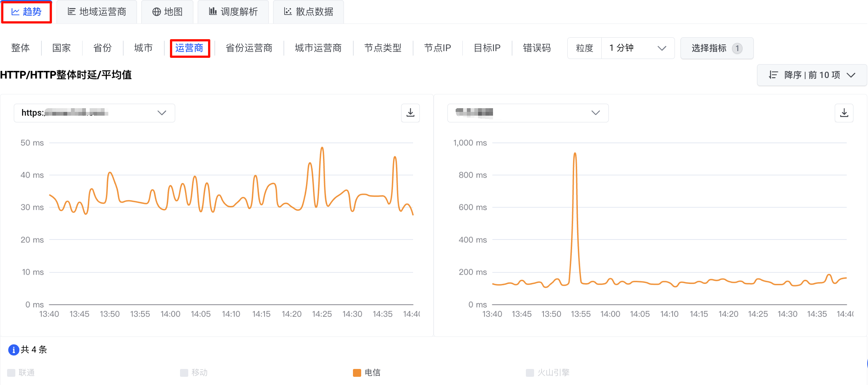
Task: Select the 省份 dimension
Action: (x=102, y=48)
